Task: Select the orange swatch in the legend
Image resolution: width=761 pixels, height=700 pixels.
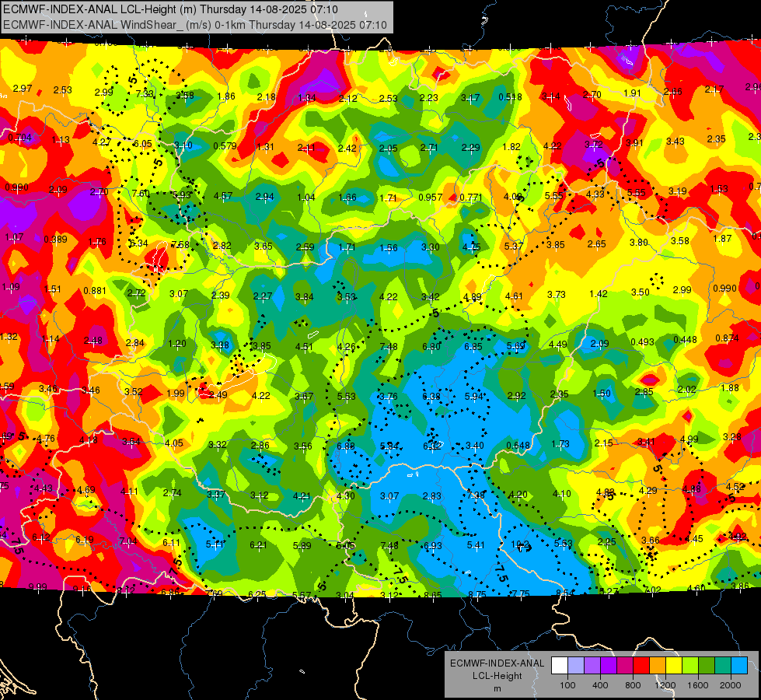Action: [x=658, y=666]
